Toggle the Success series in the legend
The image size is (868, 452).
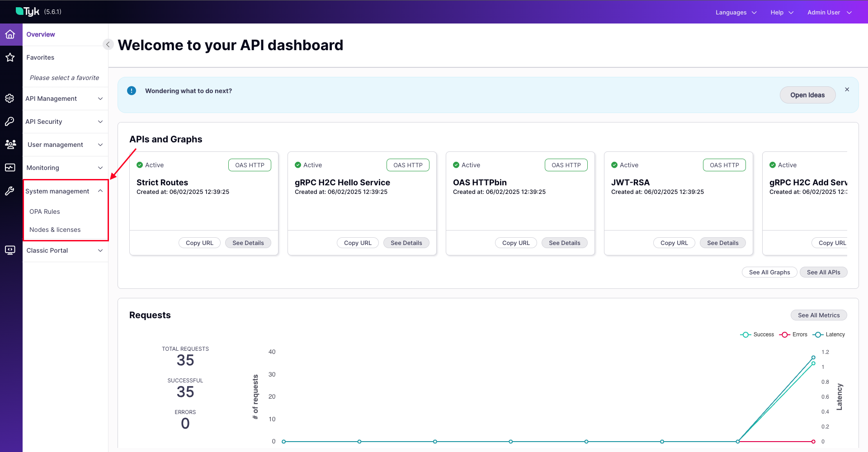(x=757, y=334)
